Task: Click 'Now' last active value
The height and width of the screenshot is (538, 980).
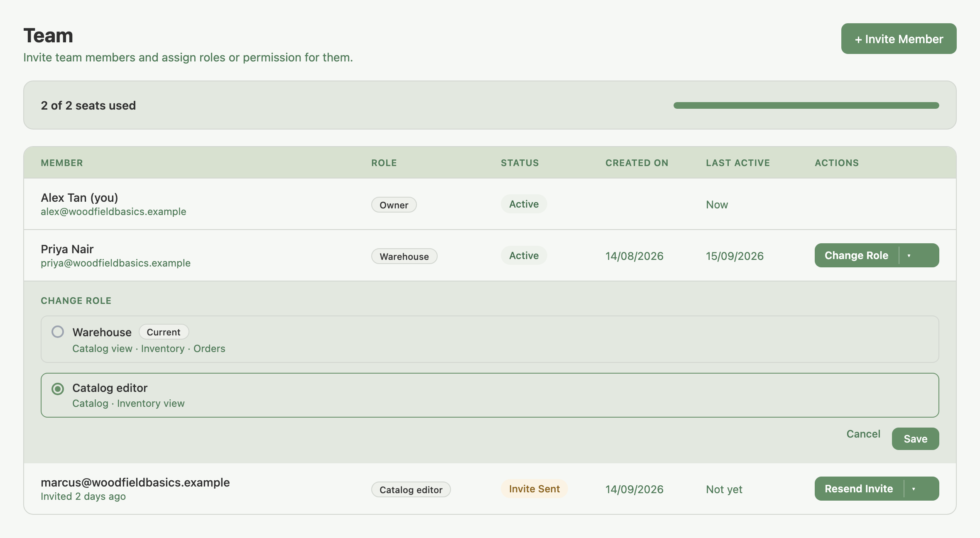Action: [717, 205]
